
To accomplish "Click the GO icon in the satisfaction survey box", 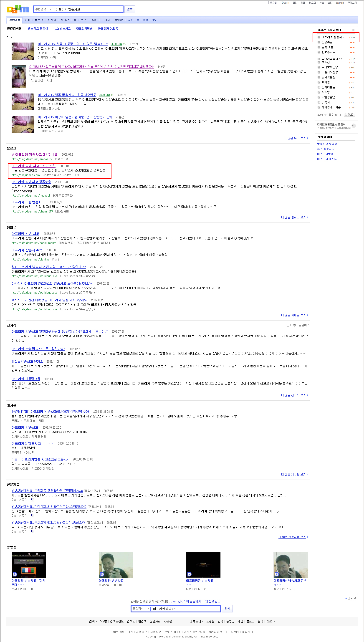I will point(354,126).
